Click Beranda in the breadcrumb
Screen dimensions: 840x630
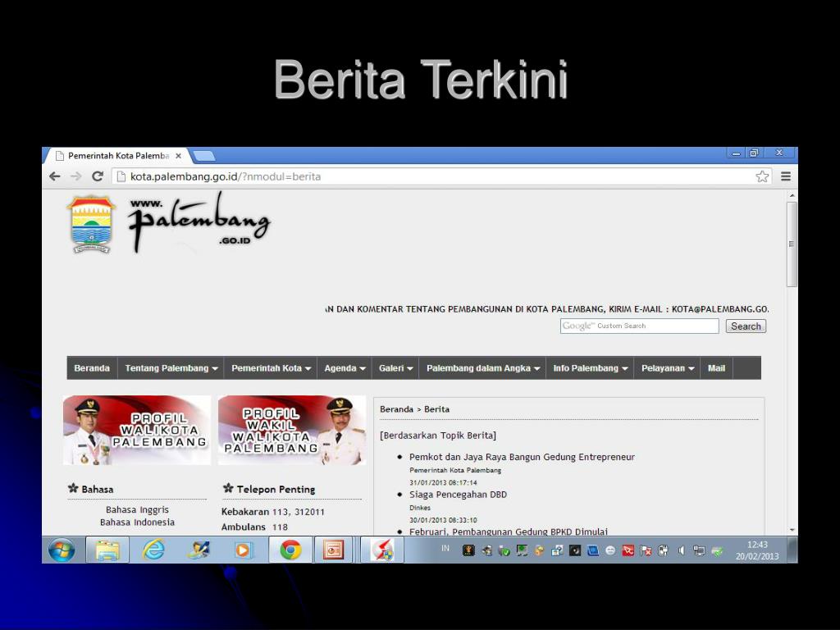pos(396,409)
